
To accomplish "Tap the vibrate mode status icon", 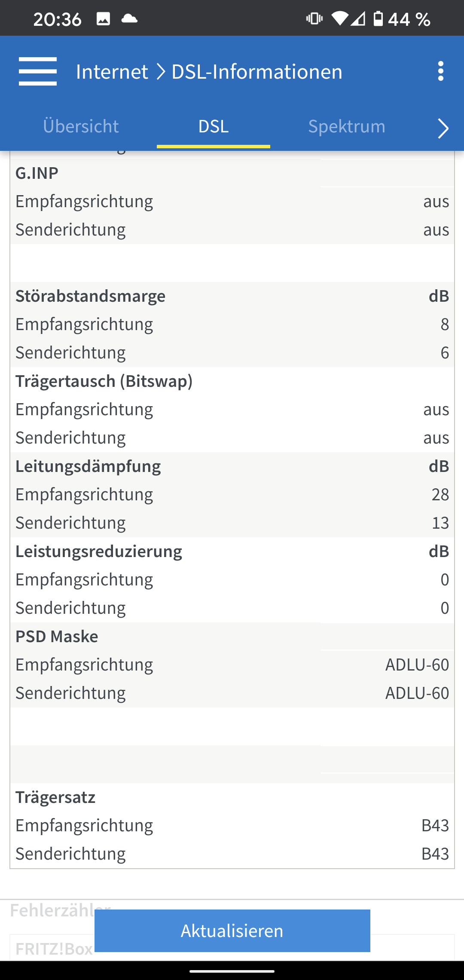I will coord(314,19).
